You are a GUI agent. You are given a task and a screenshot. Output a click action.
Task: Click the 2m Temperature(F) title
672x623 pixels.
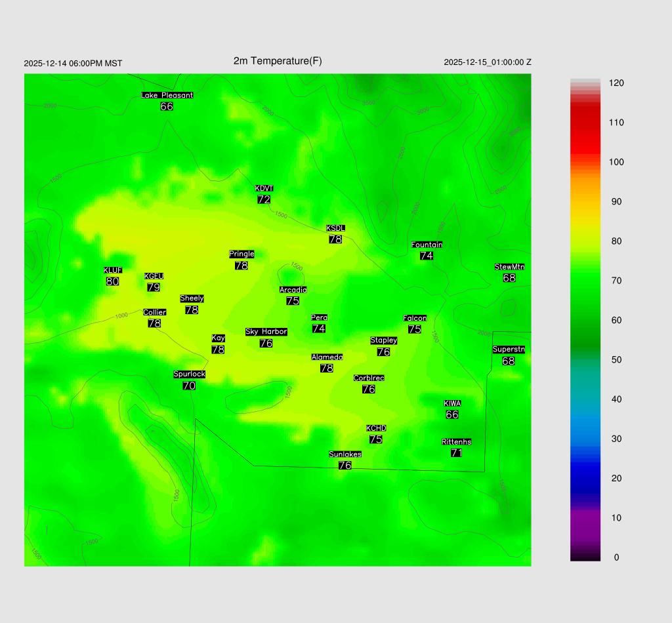point(278,61)
